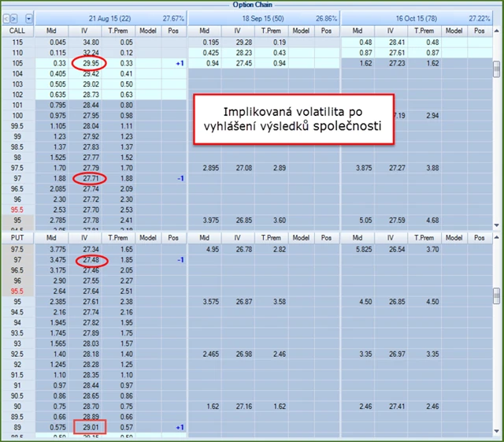Click the PUT column header
Image resolution: width=504 pixels, height=442 pixels.
point(15,237)
